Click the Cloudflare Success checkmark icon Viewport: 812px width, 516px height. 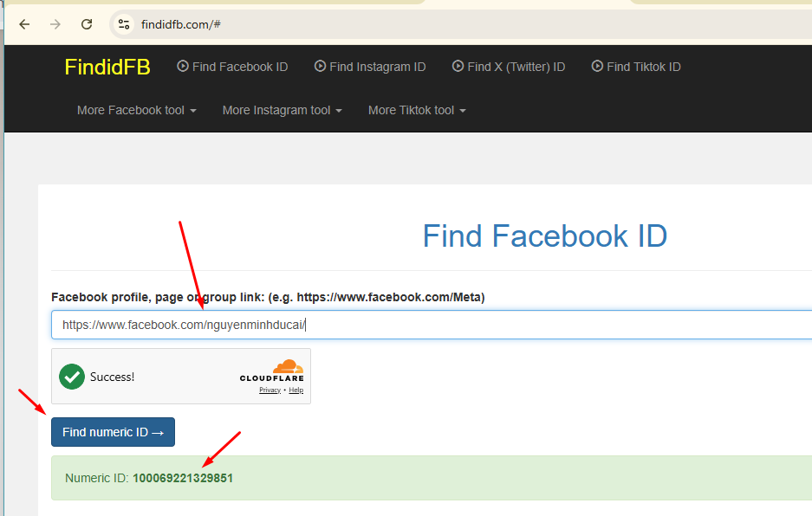[x=72, y=377]
